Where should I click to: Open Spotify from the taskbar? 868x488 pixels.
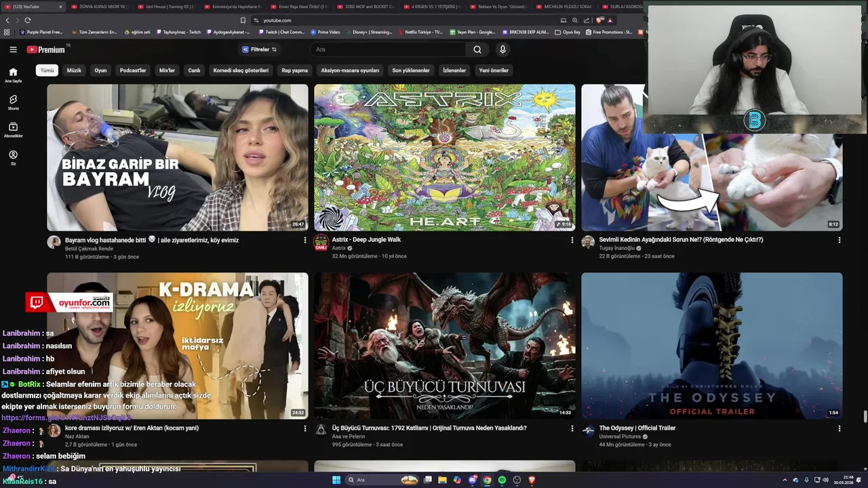(x=502, y=480)
